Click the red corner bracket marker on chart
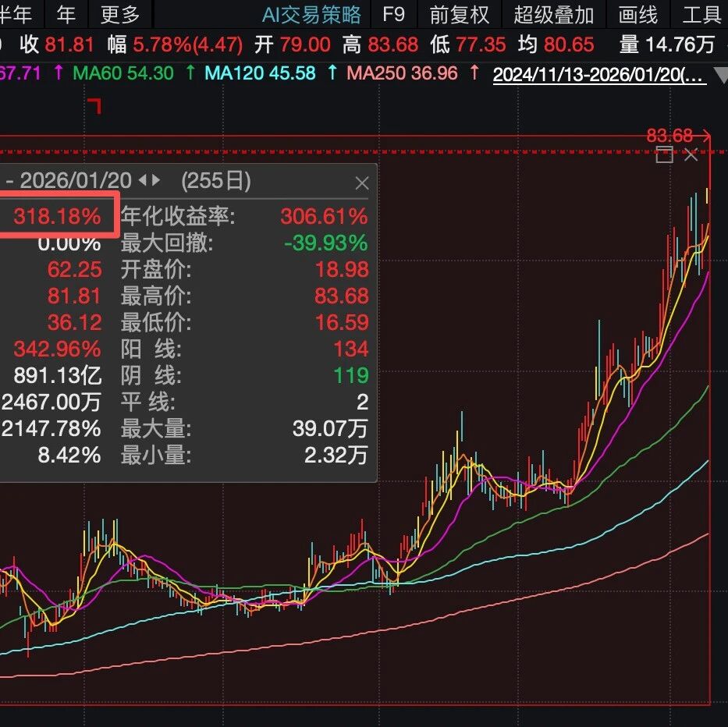 click(94, 106)
